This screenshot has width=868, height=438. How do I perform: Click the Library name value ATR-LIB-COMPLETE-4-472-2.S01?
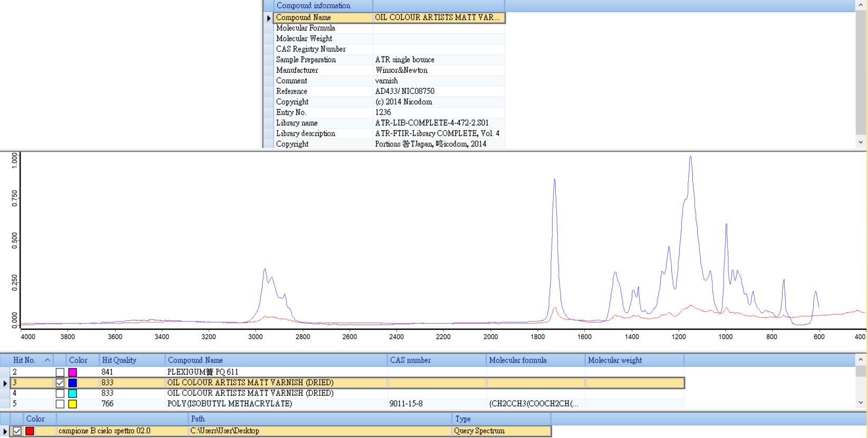tap(432, 123)
